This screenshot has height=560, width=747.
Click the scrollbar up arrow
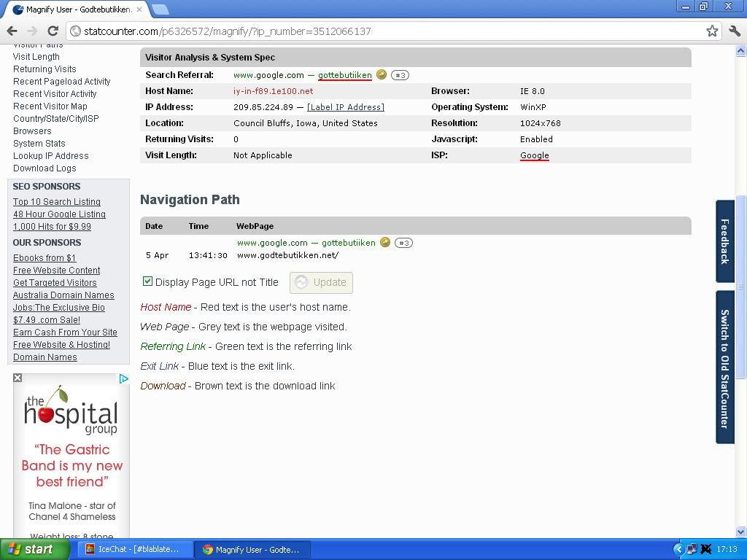(740, 50)
